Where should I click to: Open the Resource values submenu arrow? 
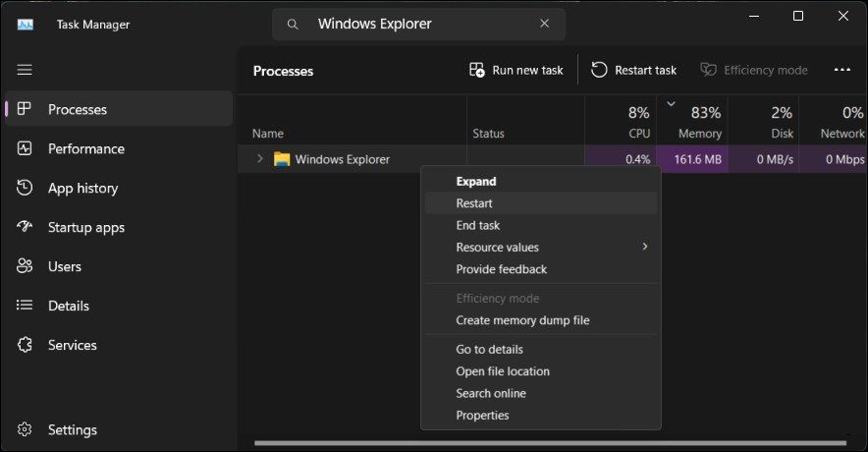tap(645, 247)
